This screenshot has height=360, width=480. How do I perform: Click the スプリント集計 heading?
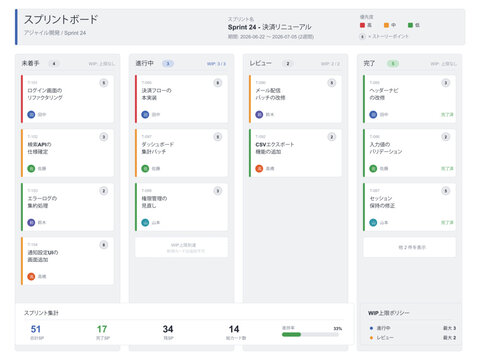click(41, 313)
